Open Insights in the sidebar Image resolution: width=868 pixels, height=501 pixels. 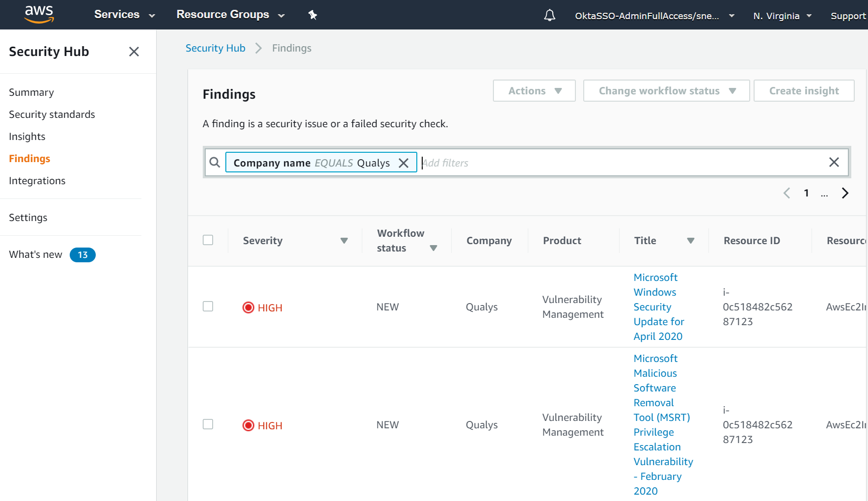[27, 137]
